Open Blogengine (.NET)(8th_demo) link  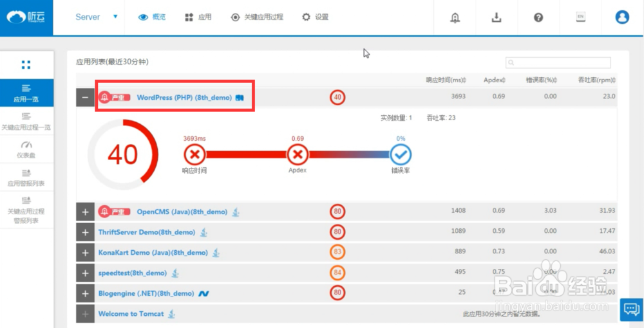146,293
